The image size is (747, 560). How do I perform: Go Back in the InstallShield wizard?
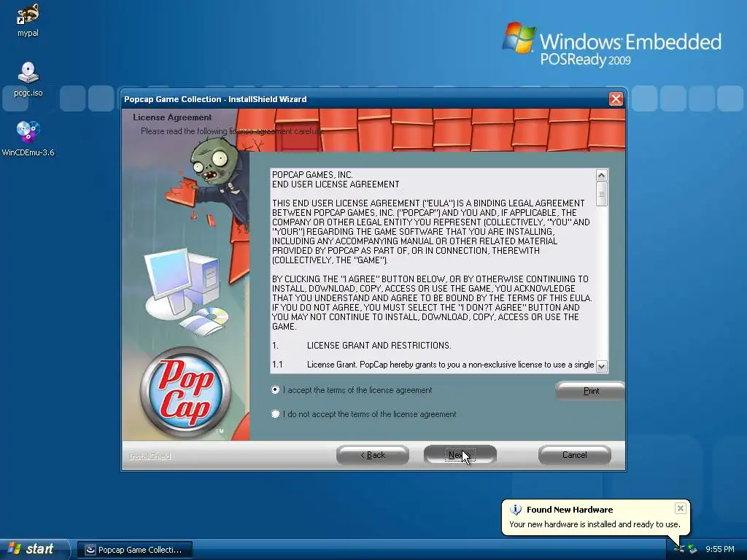(x=373, y=455)
